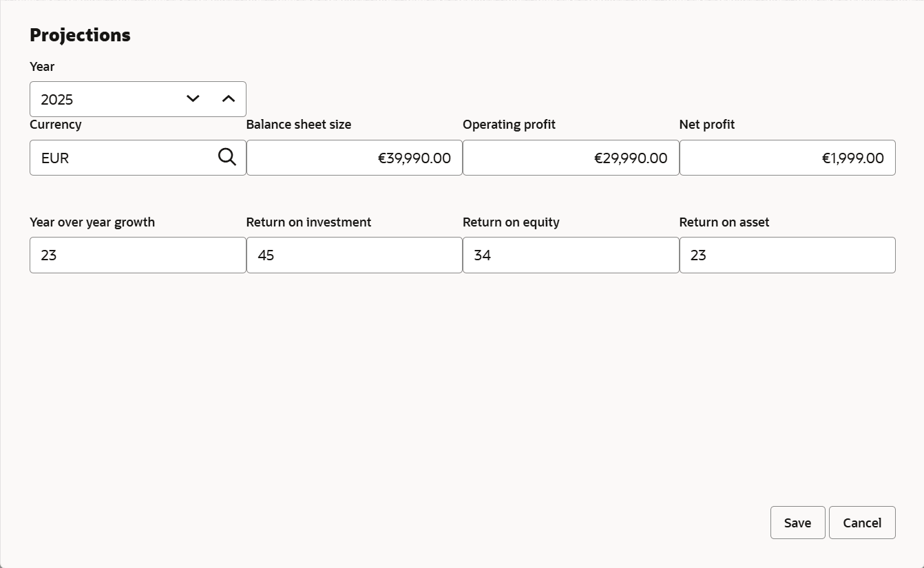
Task: Save the projections form
Action: click(797, 523)
